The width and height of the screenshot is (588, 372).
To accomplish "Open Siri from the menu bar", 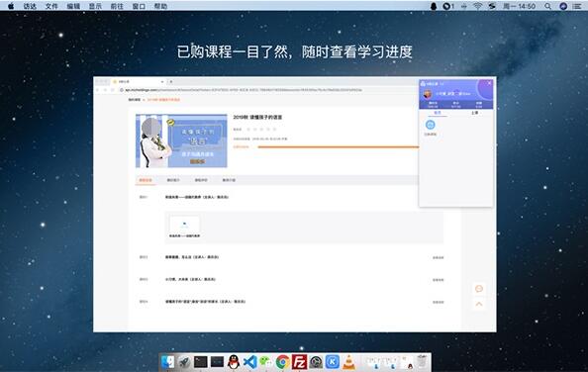I will pos(563,6).
